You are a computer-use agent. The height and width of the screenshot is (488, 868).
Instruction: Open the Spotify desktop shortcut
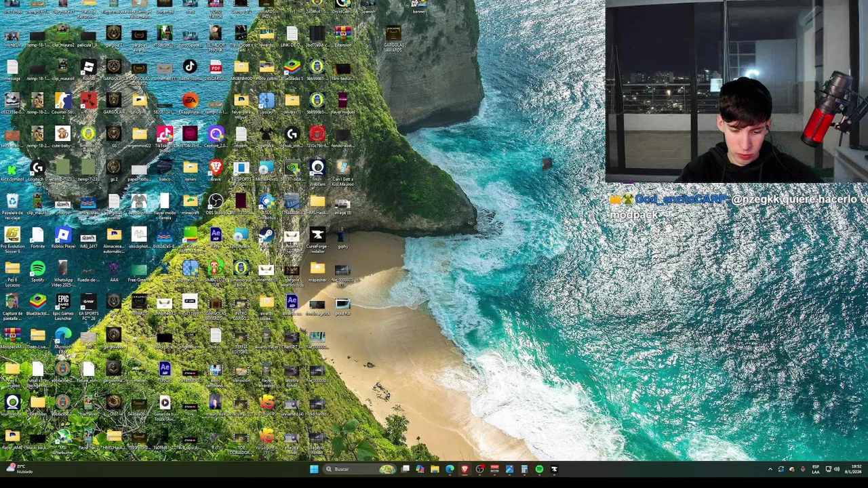tap(37, 272)
